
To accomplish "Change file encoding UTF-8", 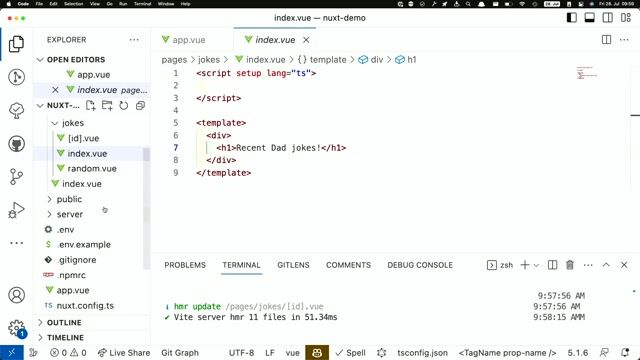I will point(241,353).
